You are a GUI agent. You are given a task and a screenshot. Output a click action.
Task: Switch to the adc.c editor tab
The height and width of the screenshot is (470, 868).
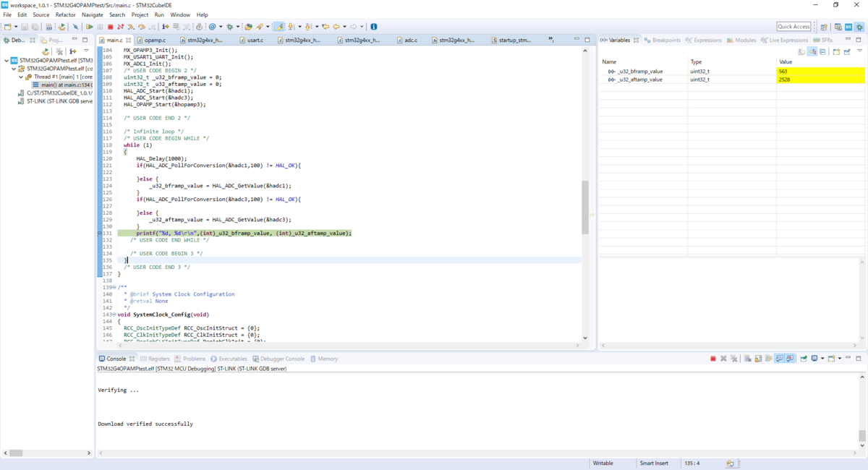coord(411,40)
